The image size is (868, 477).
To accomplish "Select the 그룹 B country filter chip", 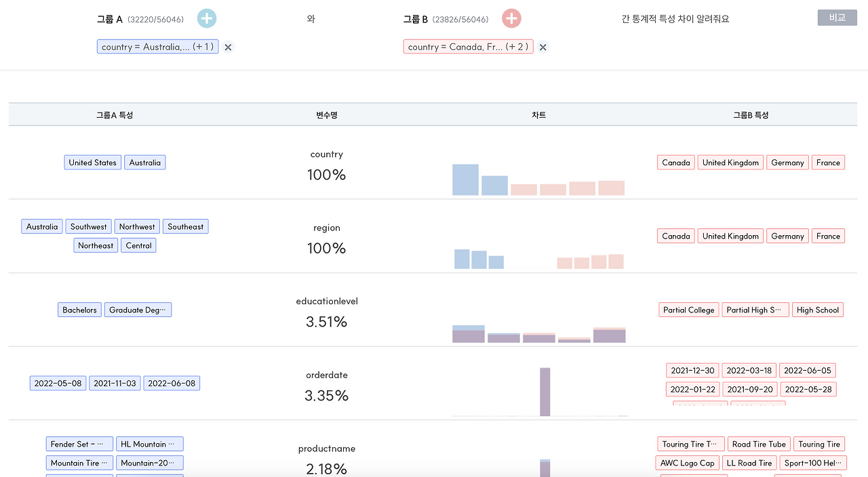I will click(x=468, y=47).
